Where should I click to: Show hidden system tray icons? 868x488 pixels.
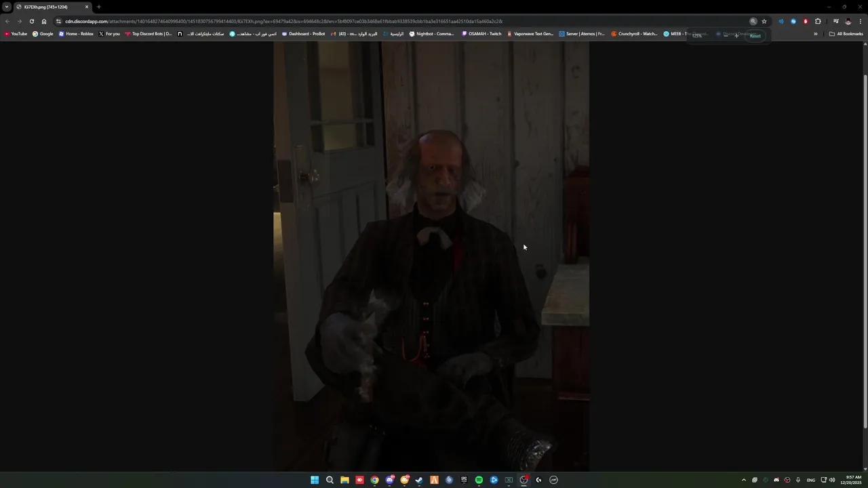point(744,480)
